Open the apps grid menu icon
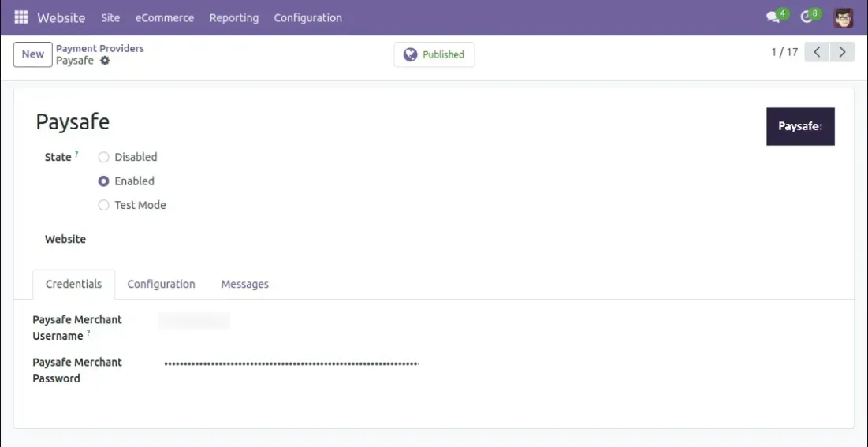The height and width of the screenshot is (447, 868). (21, 17)
